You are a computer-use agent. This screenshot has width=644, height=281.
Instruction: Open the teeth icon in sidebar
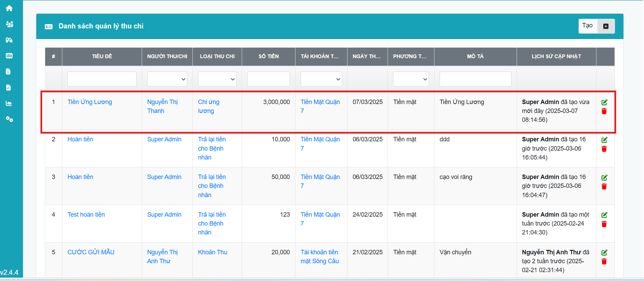9,56
